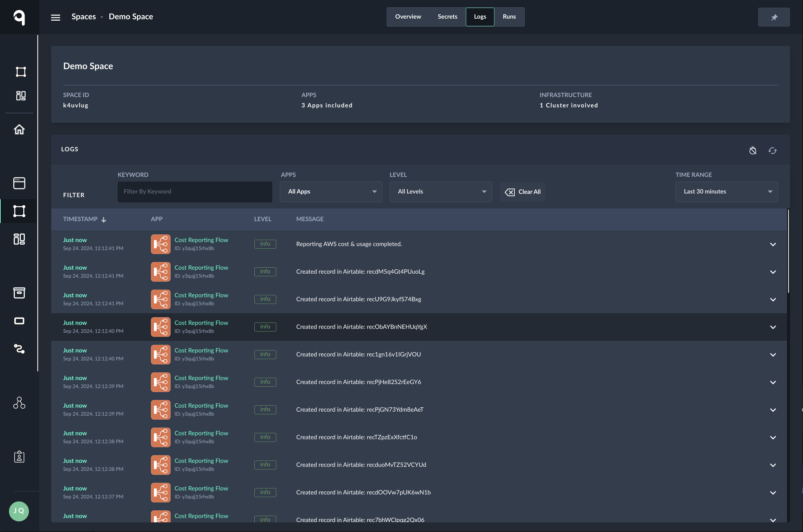Click the info badge on recdOOVw7pUK6wN1b row
This screenshot has height=532, width=803.
[x=265, y=492]
